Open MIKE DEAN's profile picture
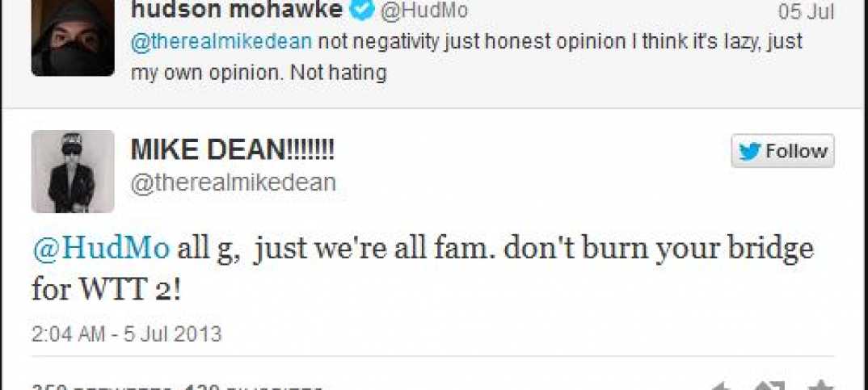This screenshot has width=868, height=390. 73,171
